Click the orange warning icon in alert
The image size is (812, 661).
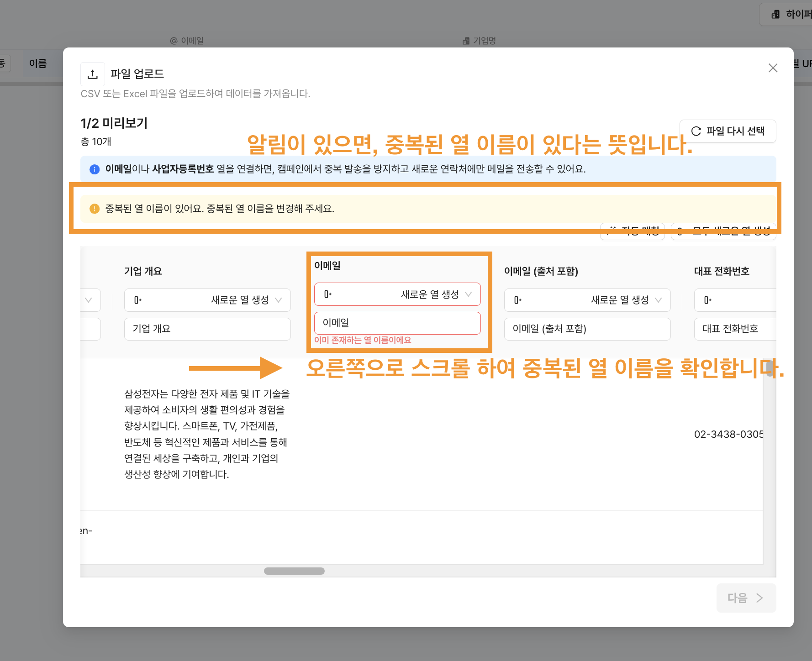pyautogui.click(x=95, y=209)
